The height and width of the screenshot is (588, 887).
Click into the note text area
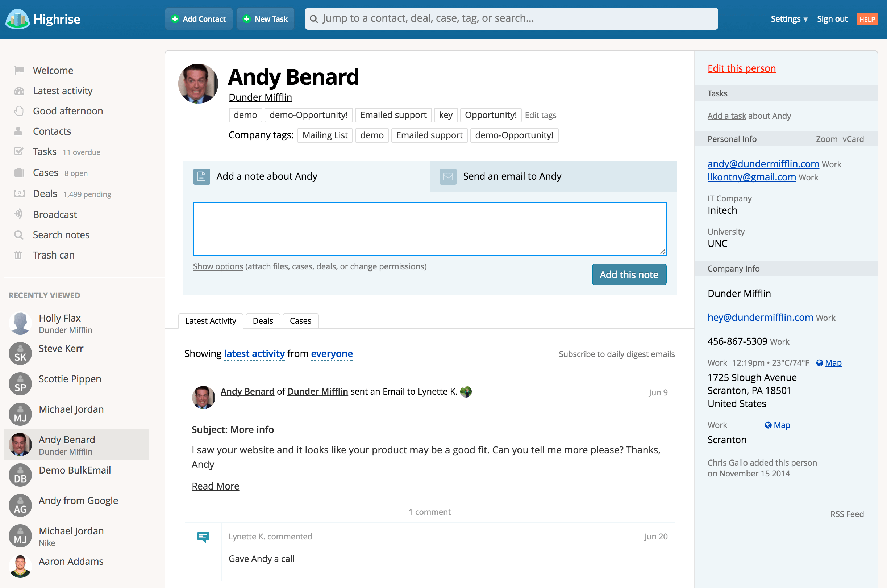point(430,229)
